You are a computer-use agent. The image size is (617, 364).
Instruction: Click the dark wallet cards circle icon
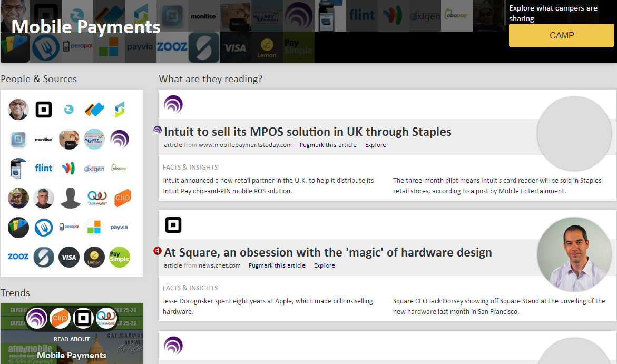(x=18, y=228)
